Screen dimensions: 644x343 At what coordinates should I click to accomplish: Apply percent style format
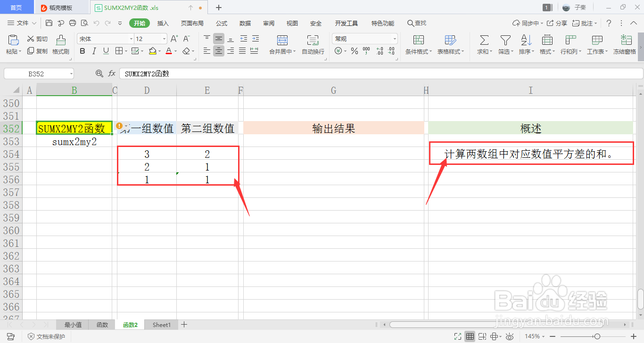(x=355, y=51)
